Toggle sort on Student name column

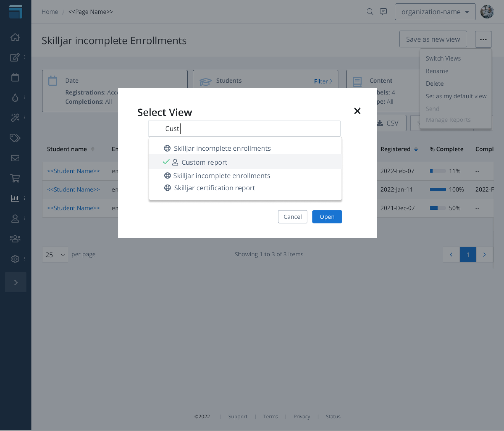tap(93, 149)
